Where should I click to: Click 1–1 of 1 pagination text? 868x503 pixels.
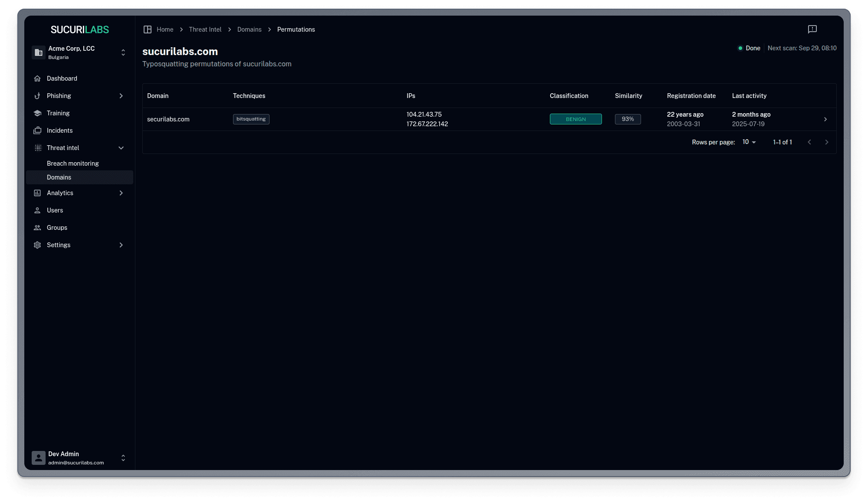783,142
